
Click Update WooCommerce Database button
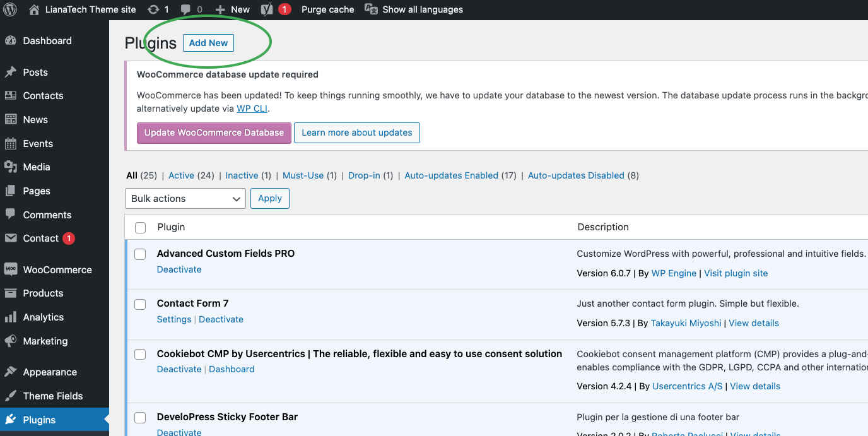pyautogui.click(x=214, y=133)
